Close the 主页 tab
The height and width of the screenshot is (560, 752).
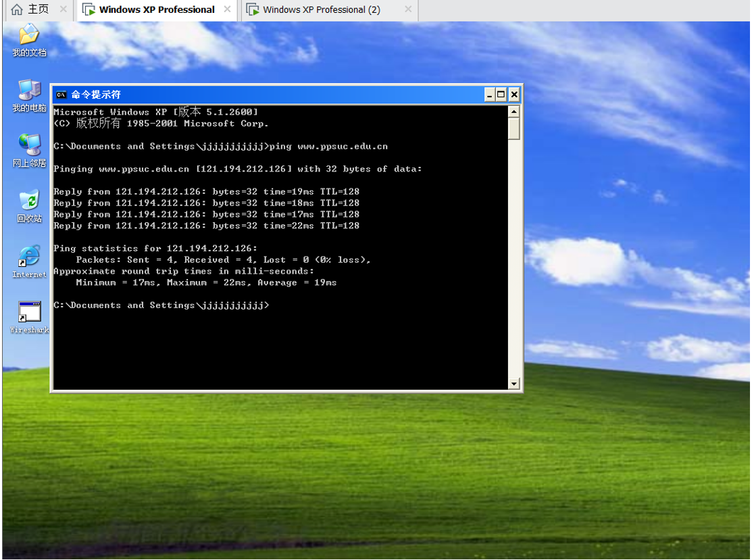63,9
